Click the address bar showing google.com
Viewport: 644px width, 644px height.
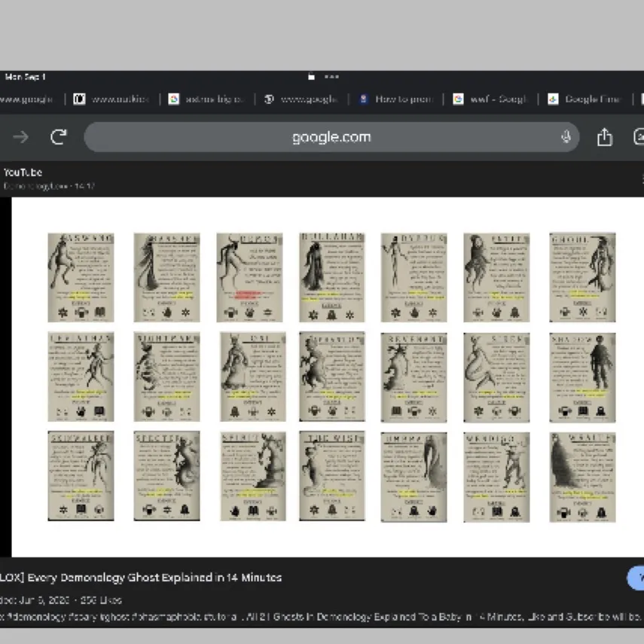coord(331,137)
